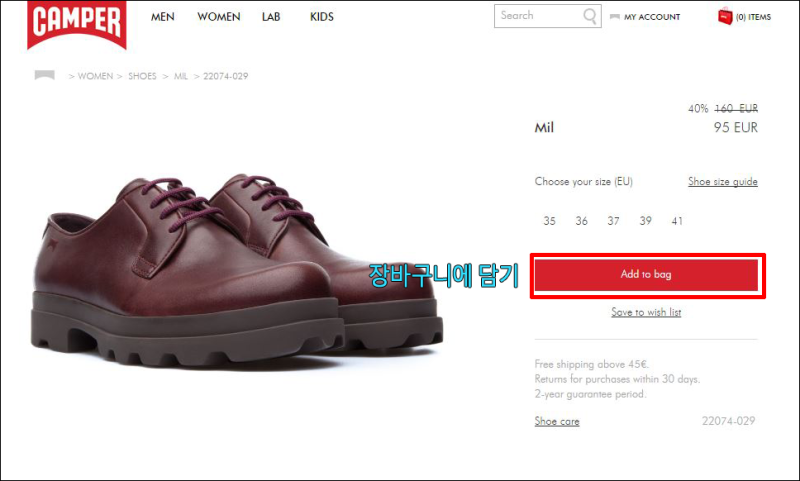Click the My Account flag icon

[x=615, y=17]
